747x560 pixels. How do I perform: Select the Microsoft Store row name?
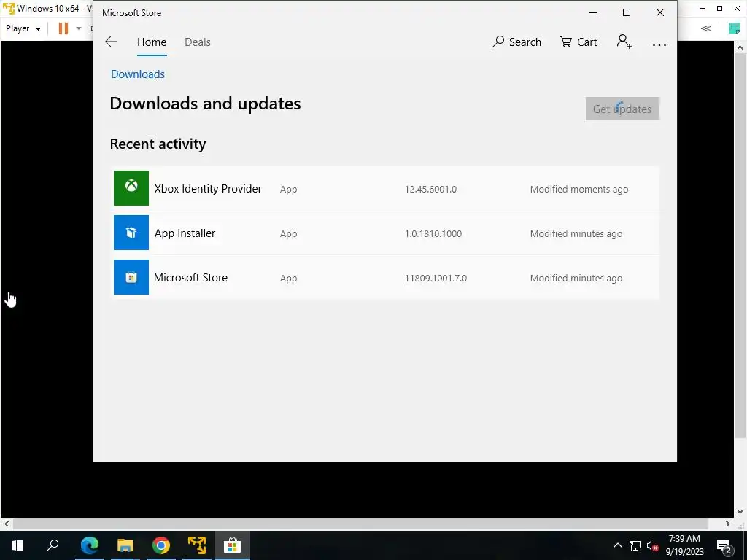tap(190, 278)
